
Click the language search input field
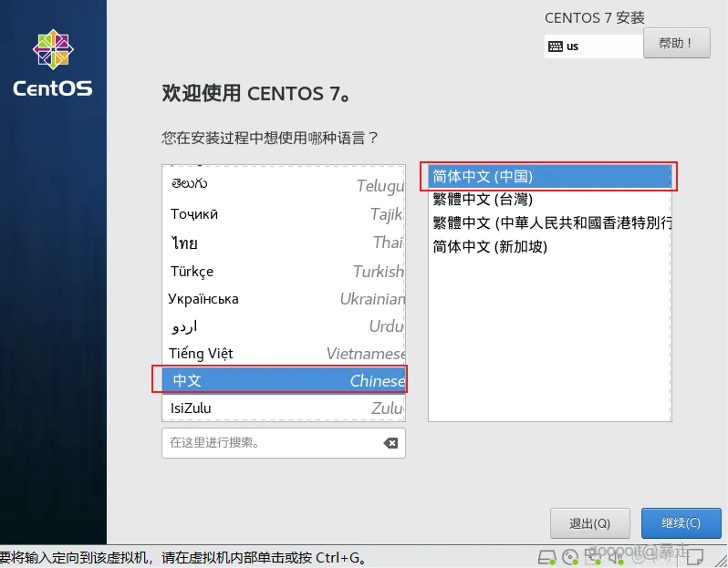point(283,443)
